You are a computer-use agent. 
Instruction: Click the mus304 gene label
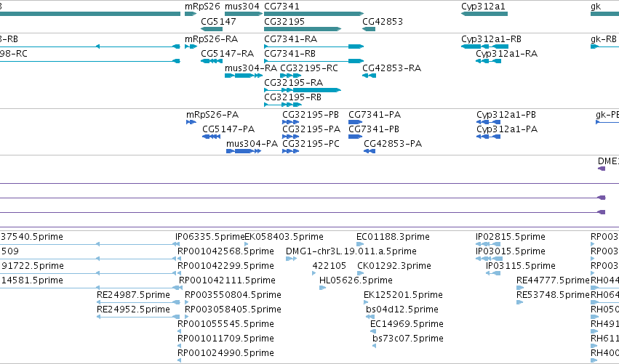pyautogui.click(x=242, y=7)
